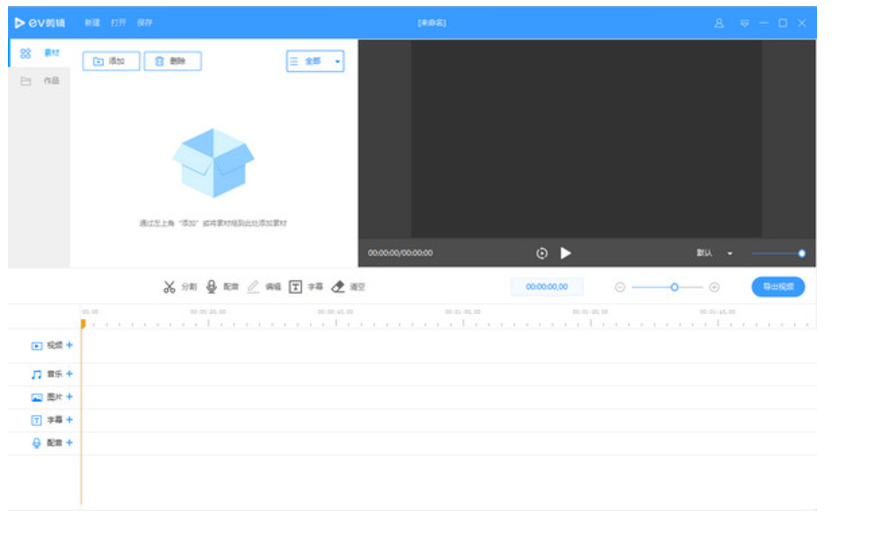Add a track with music (音乐) plus
The width and height of the screenshot is (871, 537).
70,374
